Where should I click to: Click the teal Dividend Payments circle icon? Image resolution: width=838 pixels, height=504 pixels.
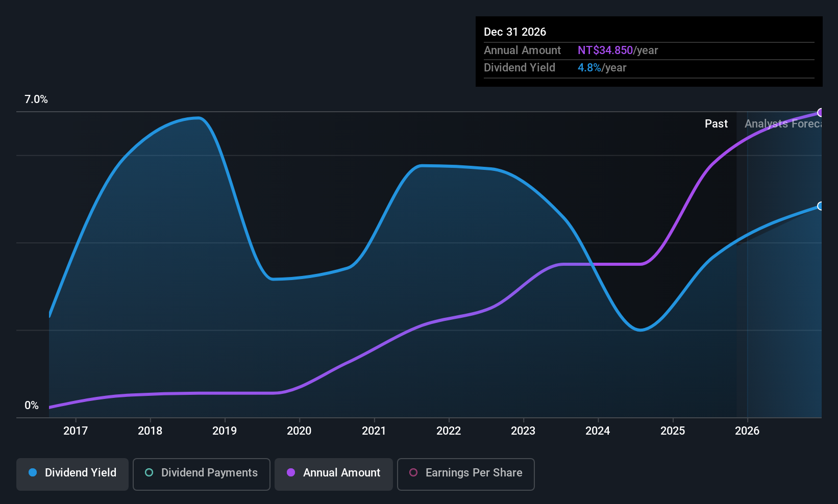click(x=149, y=473)
